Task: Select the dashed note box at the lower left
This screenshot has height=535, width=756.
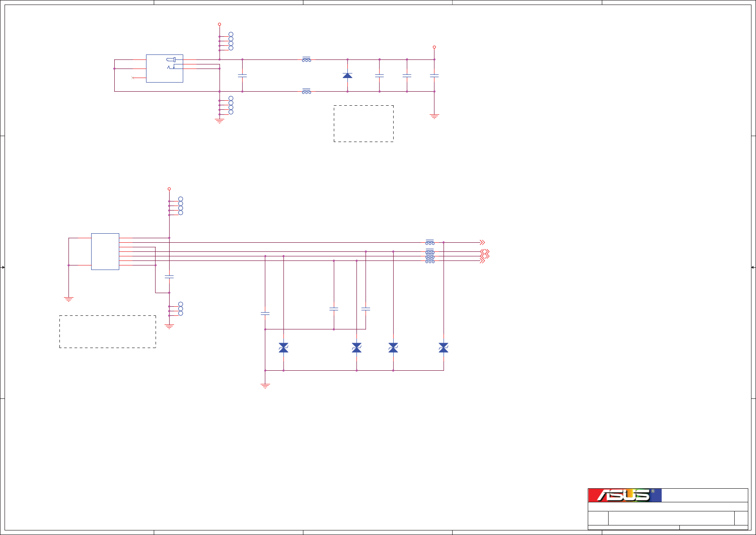Action: click(107, 332)
